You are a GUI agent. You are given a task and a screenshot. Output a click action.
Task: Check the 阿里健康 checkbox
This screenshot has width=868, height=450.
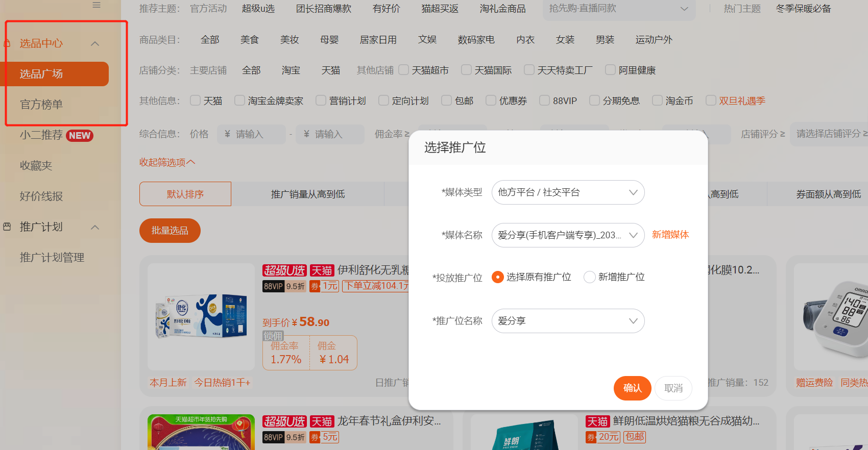[x=610, y=70]
